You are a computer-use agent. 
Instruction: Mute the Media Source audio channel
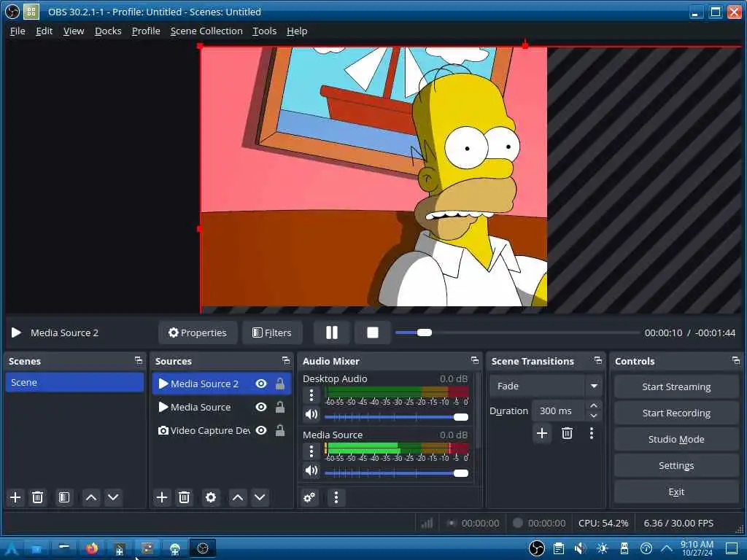(311, 470)
